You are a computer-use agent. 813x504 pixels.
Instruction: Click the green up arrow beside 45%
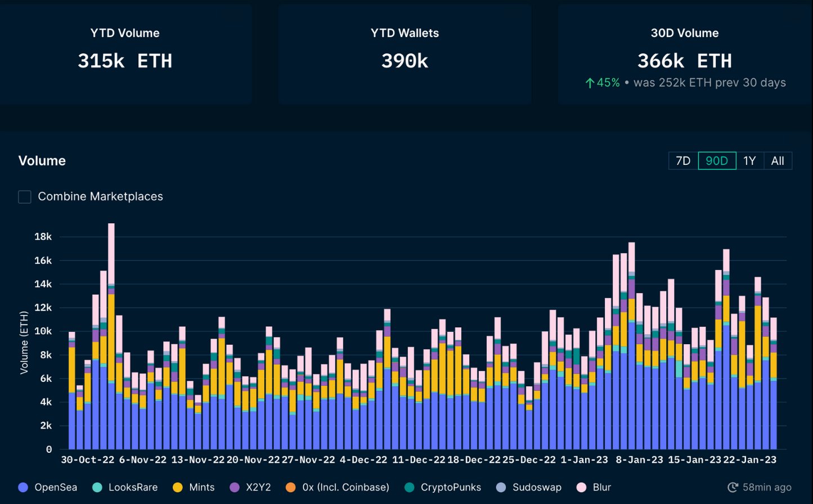(x=590, y=83)
